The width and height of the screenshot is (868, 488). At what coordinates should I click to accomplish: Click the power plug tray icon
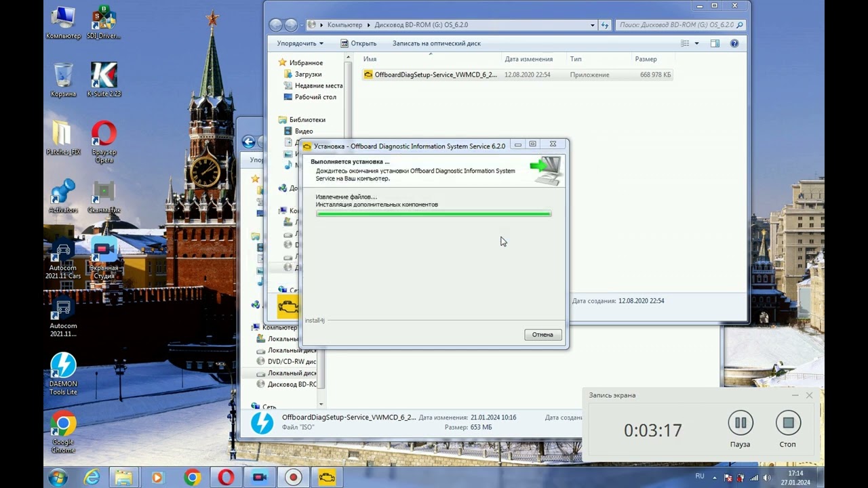741,478
